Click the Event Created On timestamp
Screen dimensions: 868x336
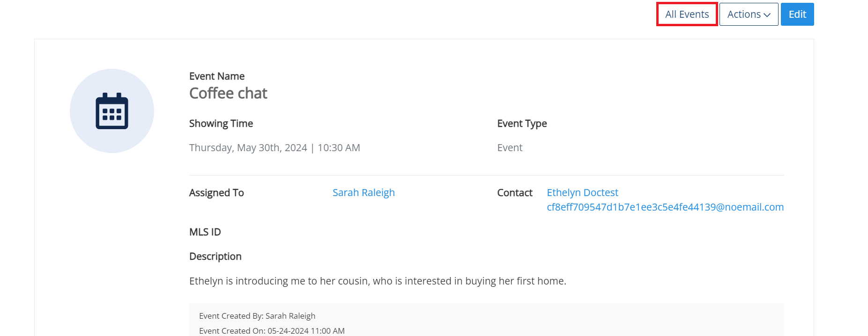(272, 330)
